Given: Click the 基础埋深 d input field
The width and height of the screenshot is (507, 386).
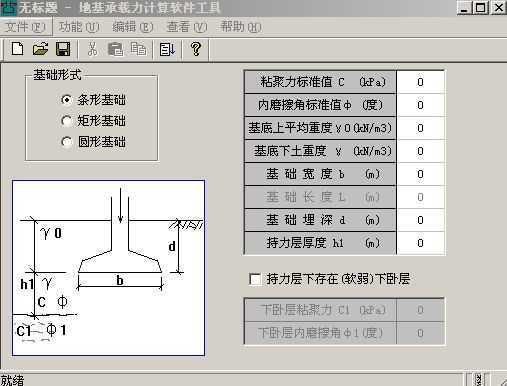Looking at the screenshot, I should click(x=420, y=220).
